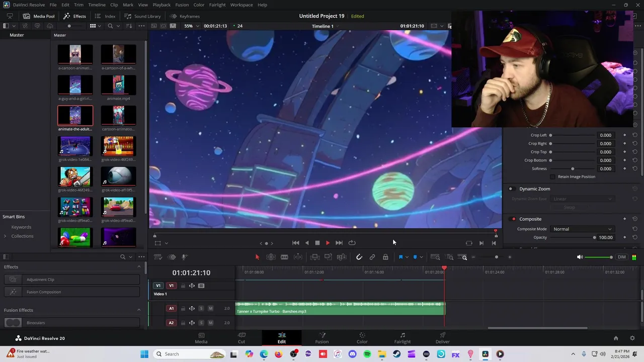Mute audio track A2
Image resolution: width=644 pixels, height=362 pixels.
tap(210, 323)
